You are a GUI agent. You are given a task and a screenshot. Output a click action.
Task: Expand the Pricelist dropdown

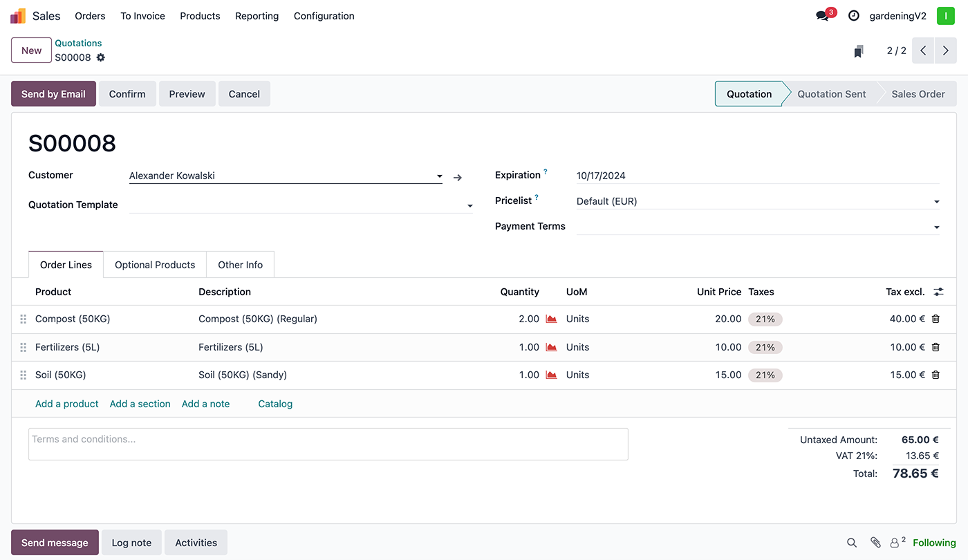(x=936, y=202)
